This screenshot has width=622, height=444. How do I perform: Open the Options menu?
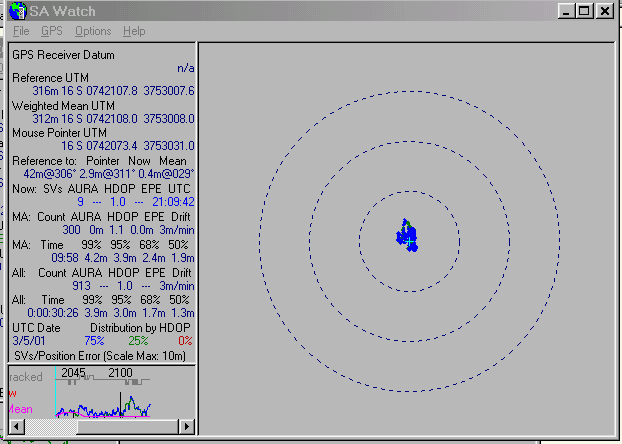[93, 31]
